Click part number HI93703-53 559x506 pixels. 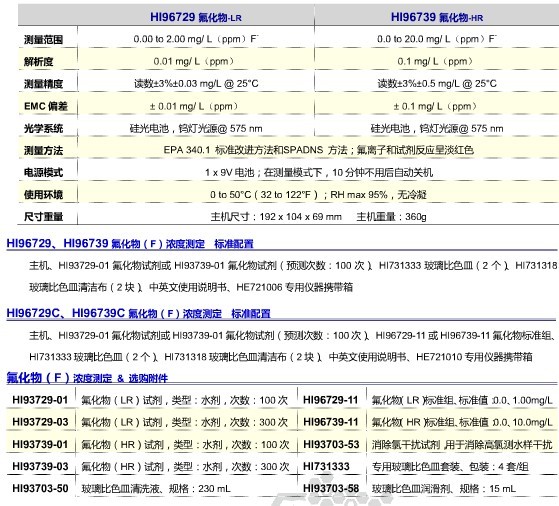[331, 444]
